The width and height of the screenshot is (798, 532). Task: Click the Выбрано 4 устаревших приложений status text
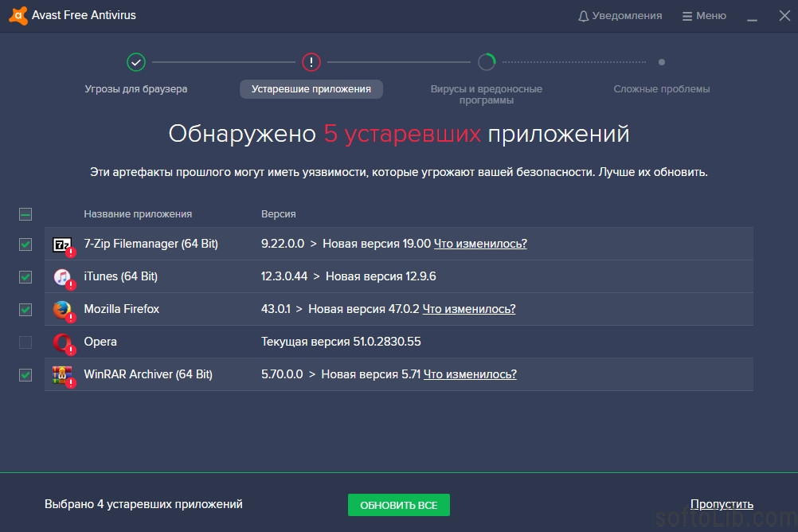pos(143,504)
